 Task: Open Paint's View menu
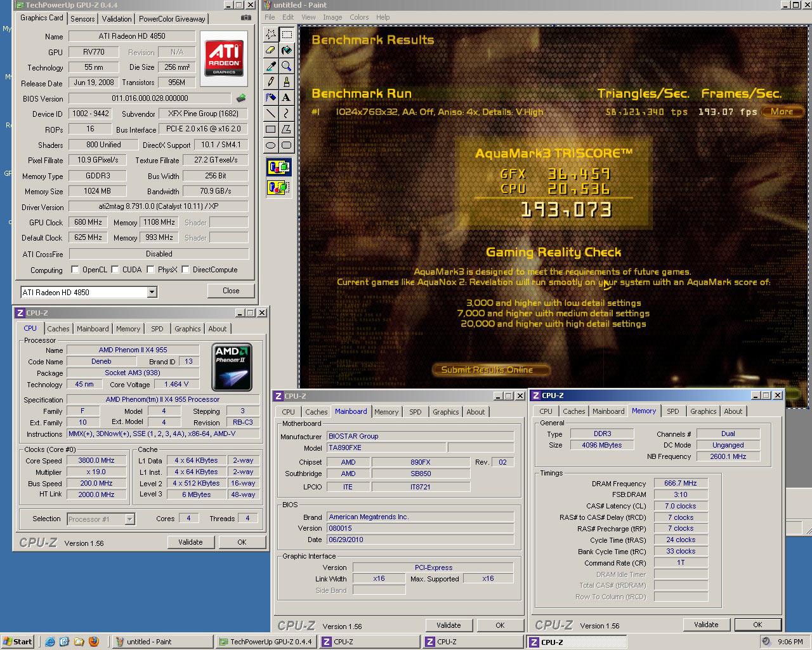coord(308,17)
